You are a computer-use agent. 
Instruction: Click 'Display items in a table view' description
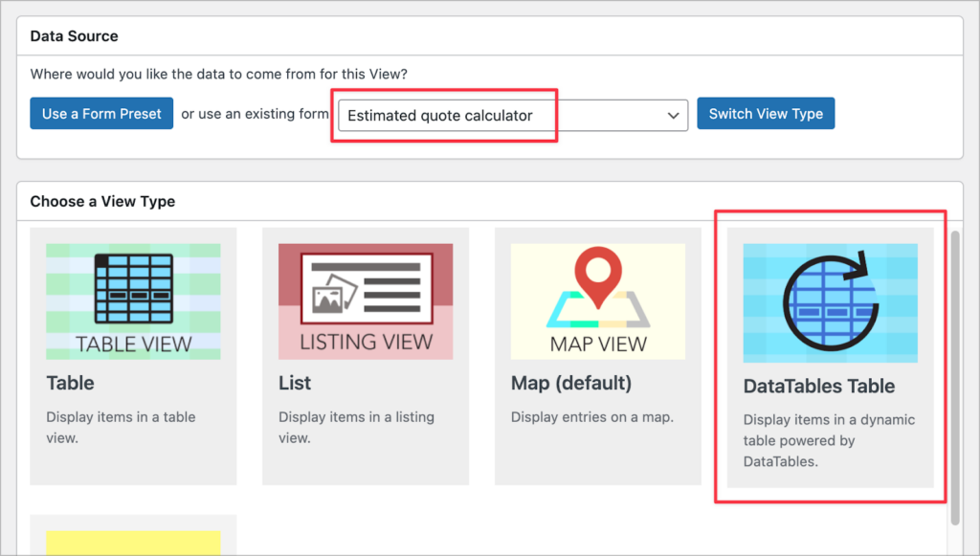[x=122, y=428]
